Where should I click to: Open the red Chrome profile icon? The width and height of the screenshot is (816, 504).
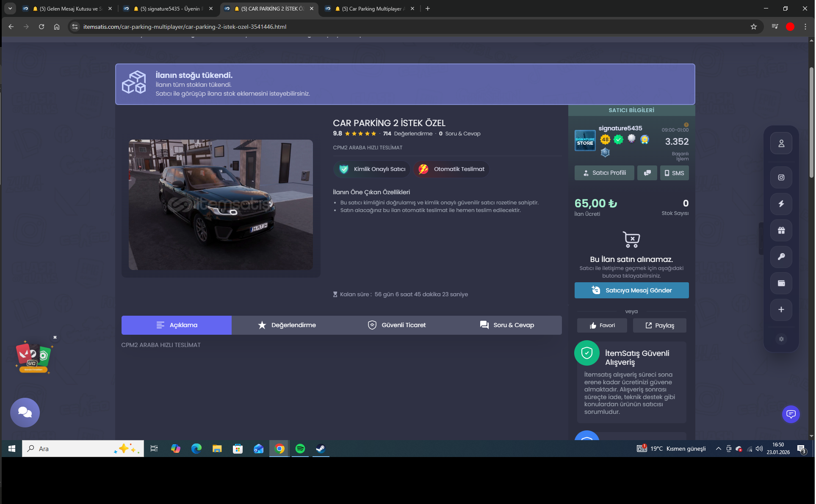pyautogui.click(x=790, y=27)
